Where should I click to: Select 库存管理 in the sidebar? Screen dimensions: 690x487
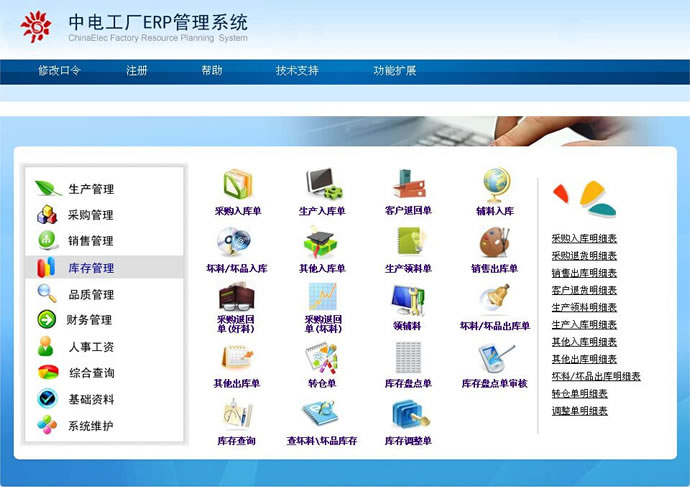[x=104, y=267]
